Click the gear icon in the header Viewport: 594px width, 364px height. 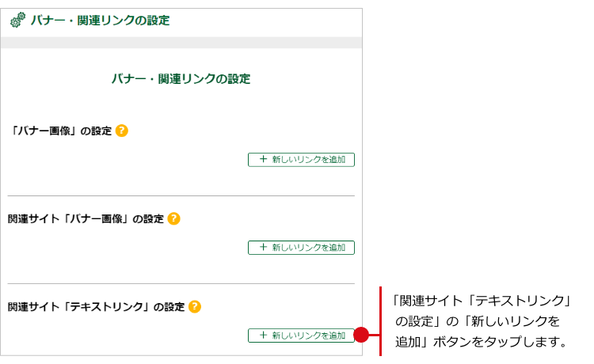tap(17, 21)
